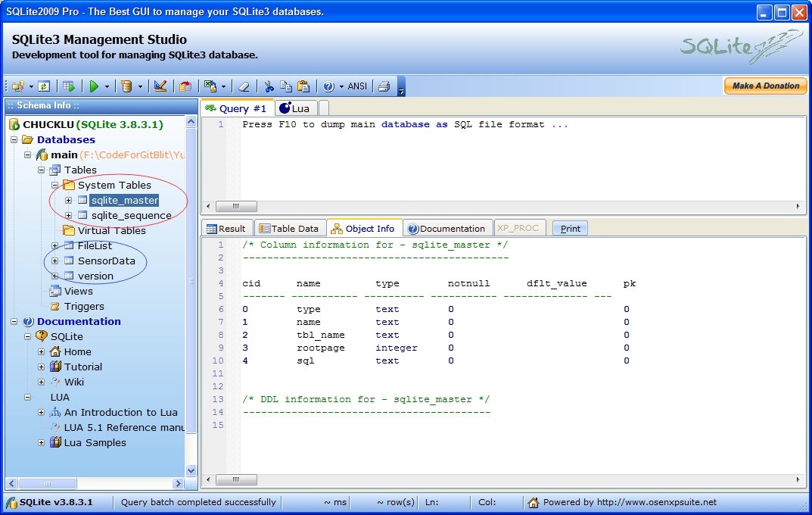Open the dropdown next to the Excel export icon
The height and width of the screenshot is (515, 812).
pyautogui.click(x=223, y=87)
